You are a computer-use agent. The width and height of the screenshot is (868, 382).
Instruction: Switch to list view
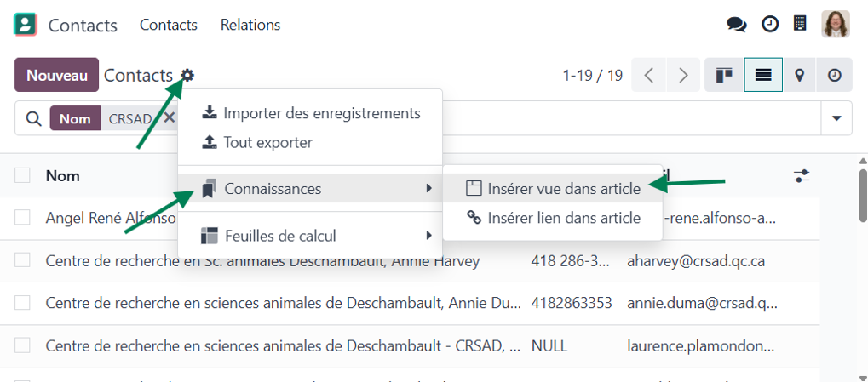click(x=763, y=75)
